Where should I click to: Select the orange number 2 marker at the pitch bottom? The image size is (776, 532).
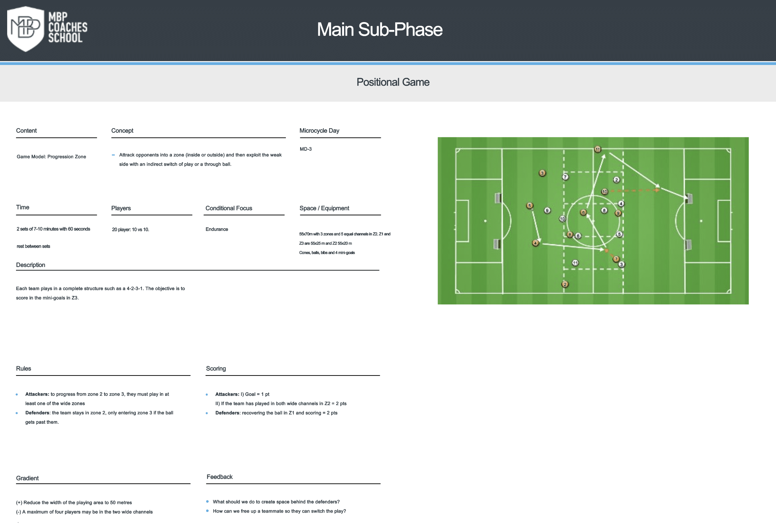pyautogui.click(x=565, y=284)
